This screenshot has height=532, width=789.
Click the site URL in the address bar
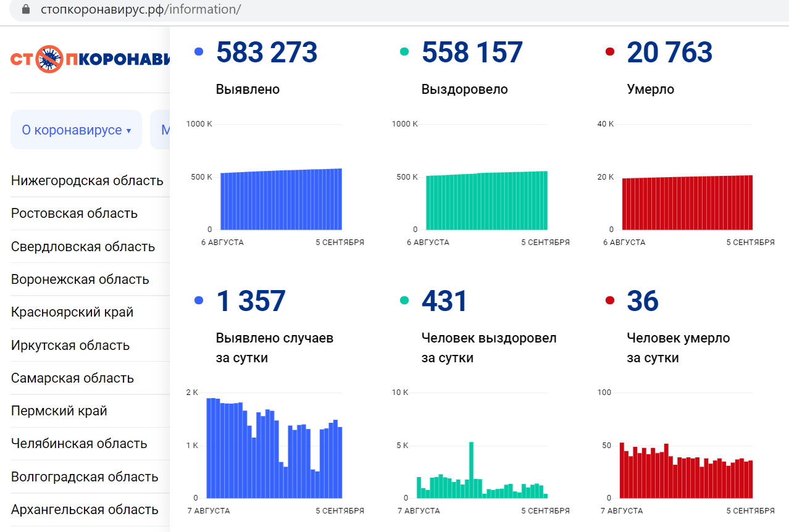tap(140, 9)
